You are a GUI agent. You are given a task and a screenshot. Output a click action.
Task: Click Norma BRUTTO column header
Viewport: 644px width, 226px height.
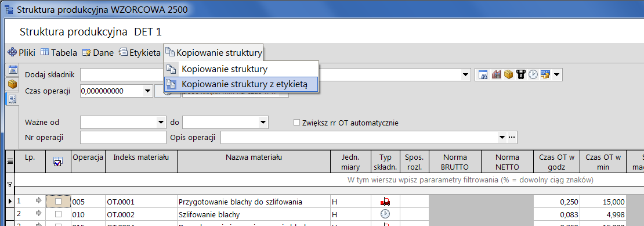coord(455,161)
